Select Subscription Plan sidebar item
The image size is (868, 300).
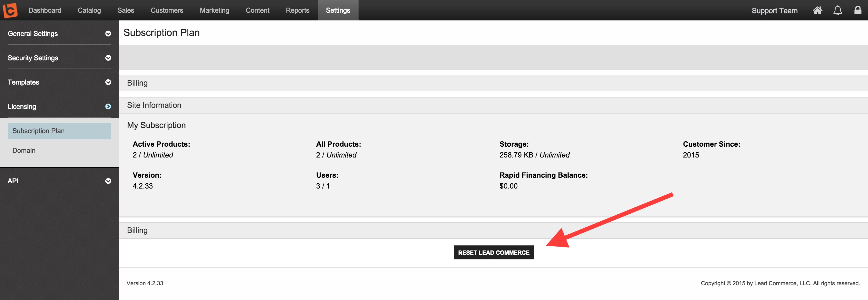[59, 131]
